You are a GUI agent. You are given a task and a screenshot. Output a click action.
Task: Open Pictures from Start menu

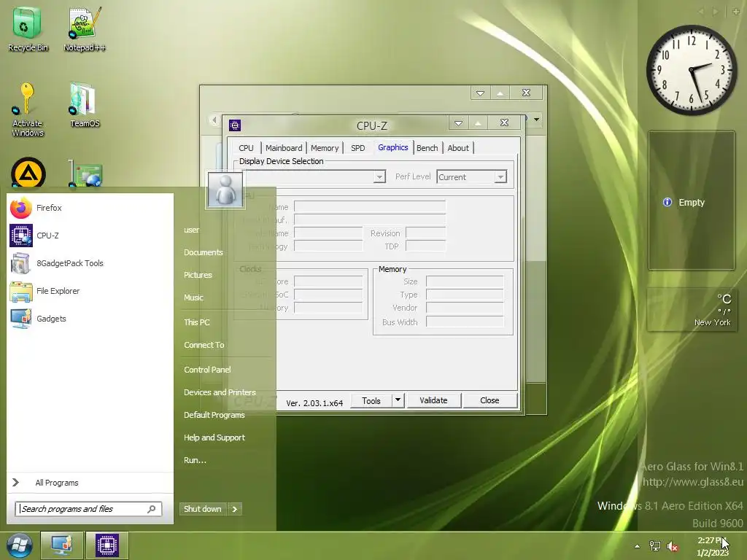coord(198,275)
